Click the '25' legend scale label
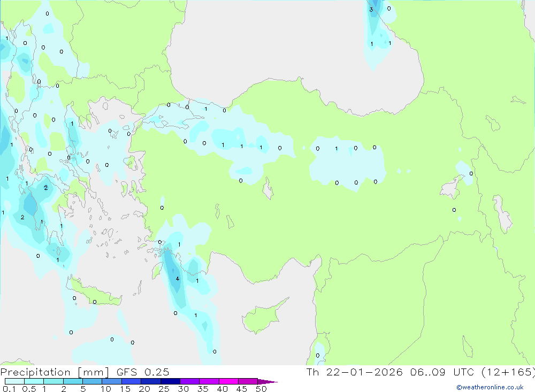This screenshot has width=535, height=392. click(x=164, y=389)
